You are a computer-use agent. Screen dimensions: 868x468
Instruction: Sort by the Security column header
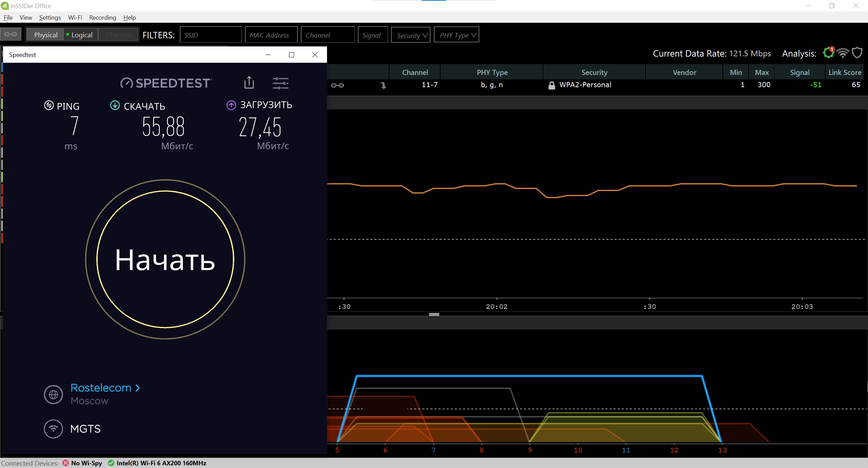point(594,72)
